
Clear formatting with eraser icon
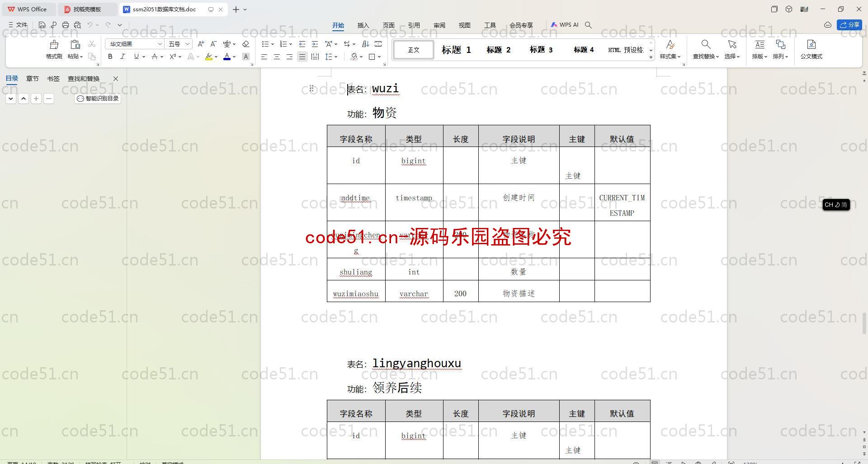tap(246, 44)
